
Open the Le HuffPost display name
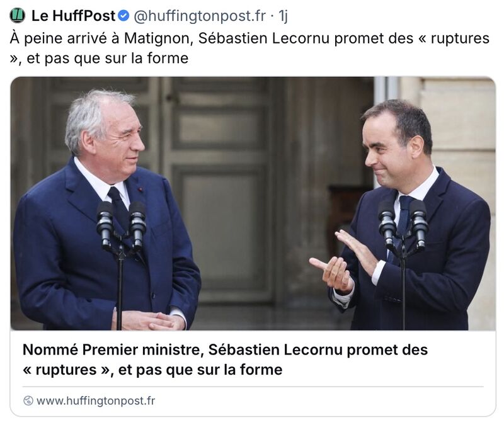pyautogui.click(x=73, y=15)
